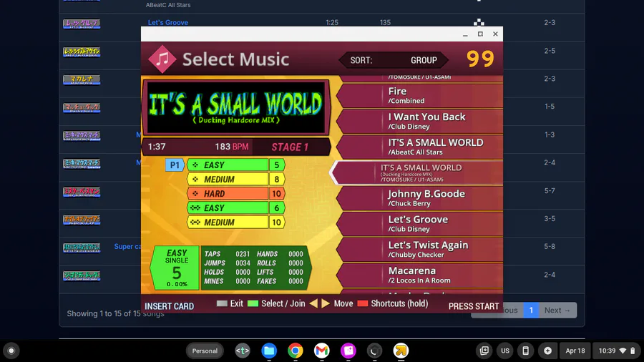Image resolution: width=644 pixels, height=362 pixels.
Task: Click the song thumbnail in the 5-8 row
Action: (x=82, y=248)
